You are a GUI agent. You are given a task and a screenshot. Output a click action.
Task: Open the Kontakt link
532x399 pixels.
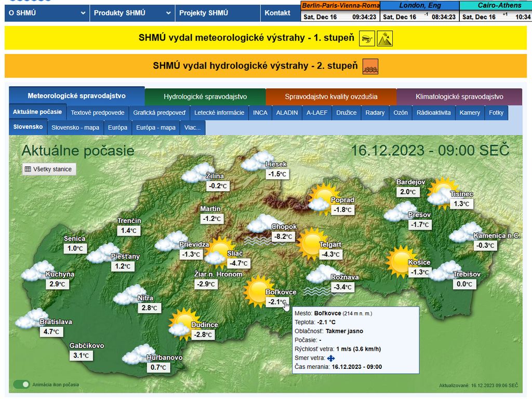pyautogui.click(x=277, y=13)
